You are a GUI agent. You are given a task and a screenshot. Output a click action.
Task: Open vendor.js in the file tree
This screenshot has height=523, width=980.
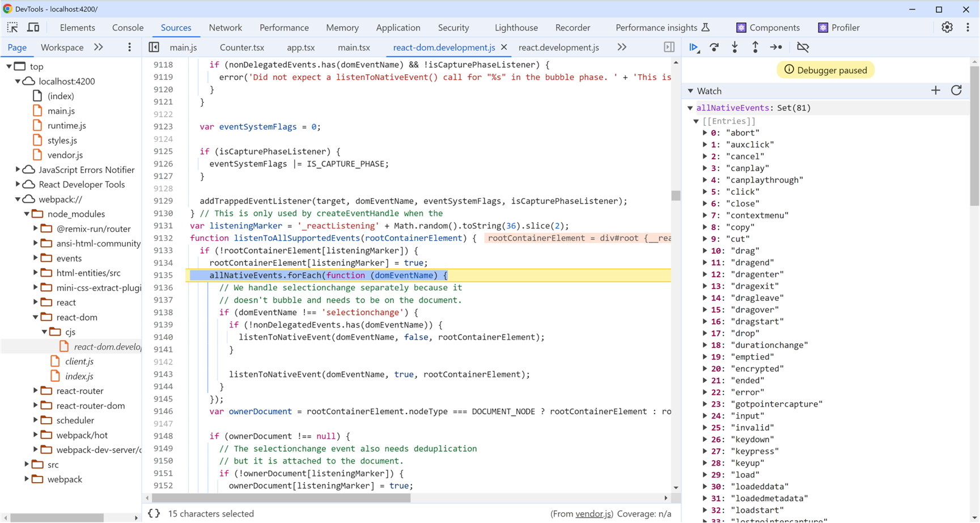coord(65,155)
